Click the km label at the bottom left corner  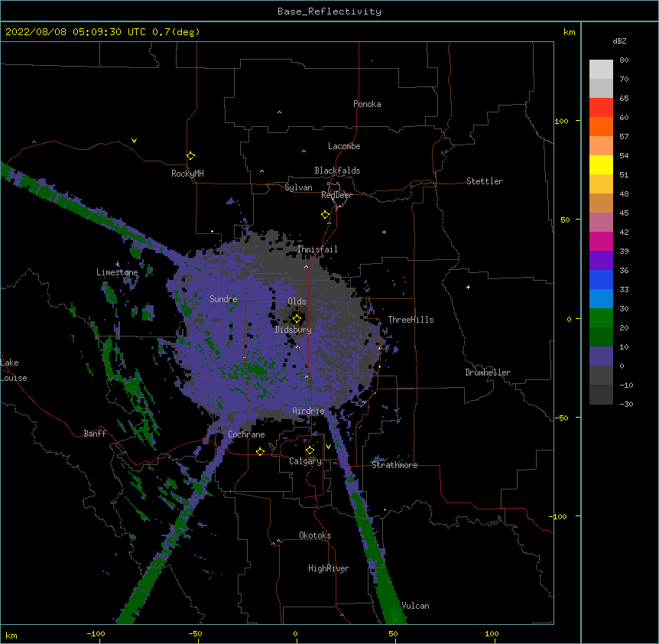coord(11,635)
